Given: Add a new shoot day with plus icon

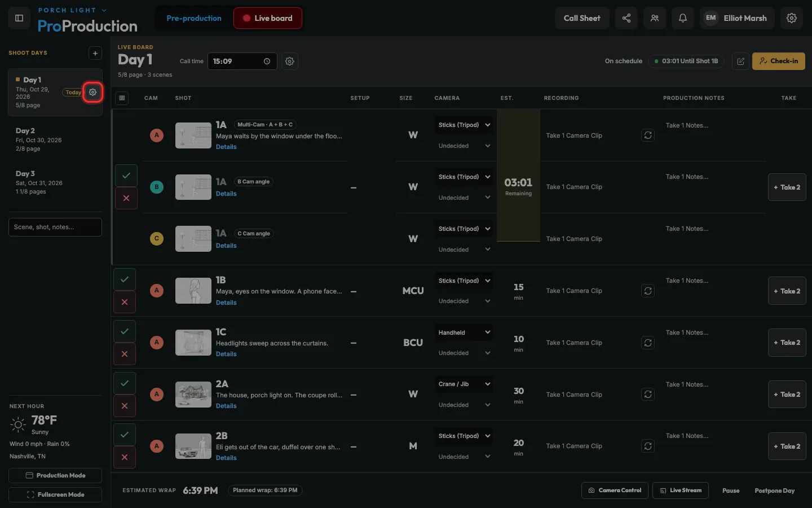Looking at the screenshot, I should coord(95,53).
